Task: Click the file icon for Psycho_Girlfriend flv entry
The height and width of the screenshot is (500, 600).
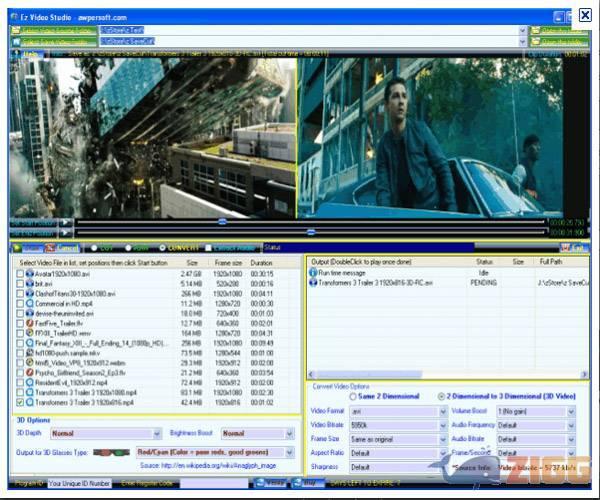Action: coord(29,373)
